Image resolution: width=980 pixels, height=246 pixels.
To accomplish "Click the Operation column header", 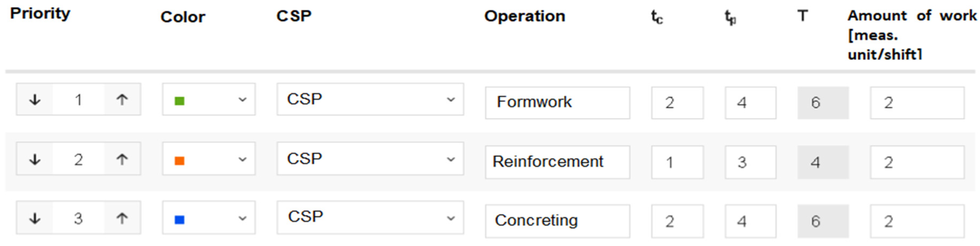I will click(525, 16).
